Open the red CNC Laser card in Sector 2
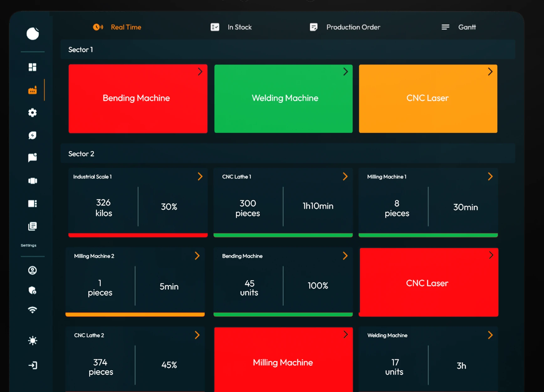The image size is (544, 392). pyautogui.click(x=429, y=282)
